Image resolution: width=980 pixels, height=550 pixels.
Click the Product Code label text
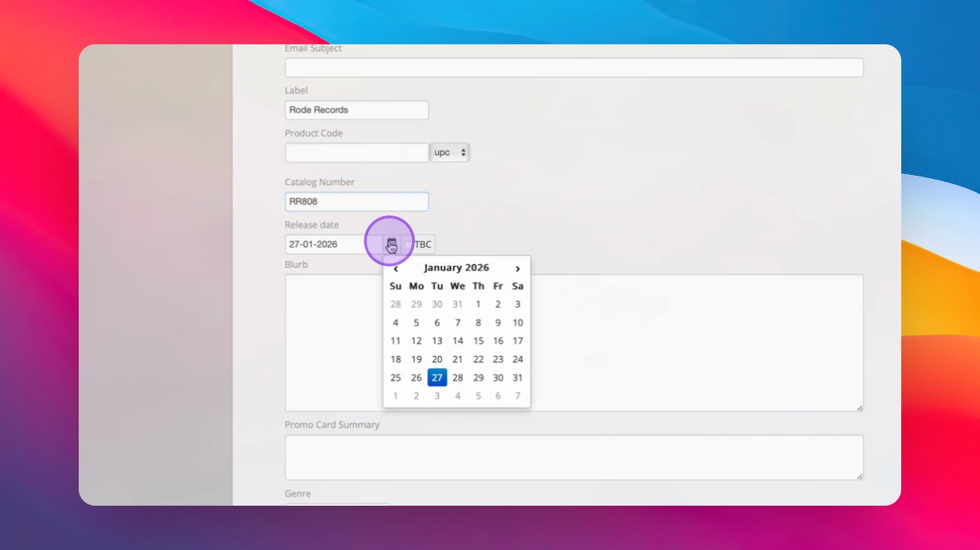[313, 133]
